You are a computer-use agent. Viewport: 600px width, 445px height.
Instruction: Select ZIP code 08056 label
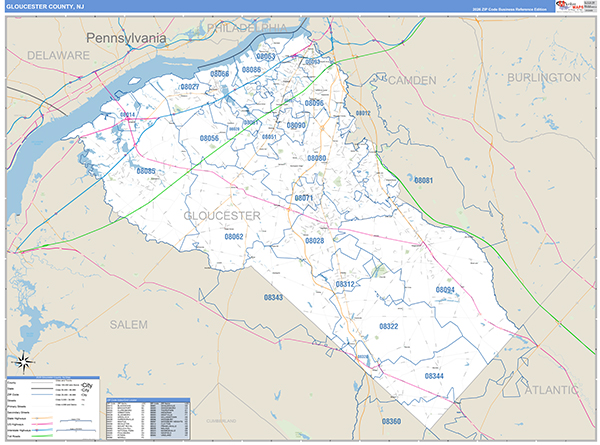[x=209, y=139]
